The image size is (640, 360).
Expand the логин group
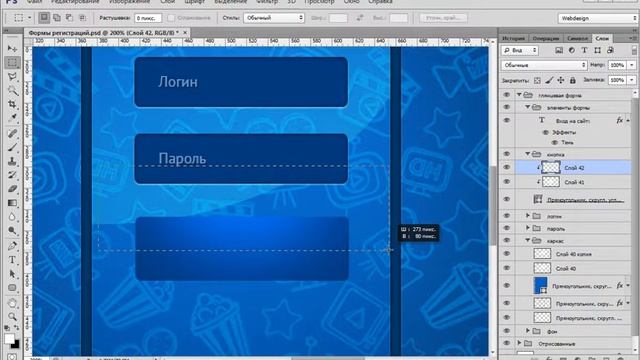coord(527,216)
